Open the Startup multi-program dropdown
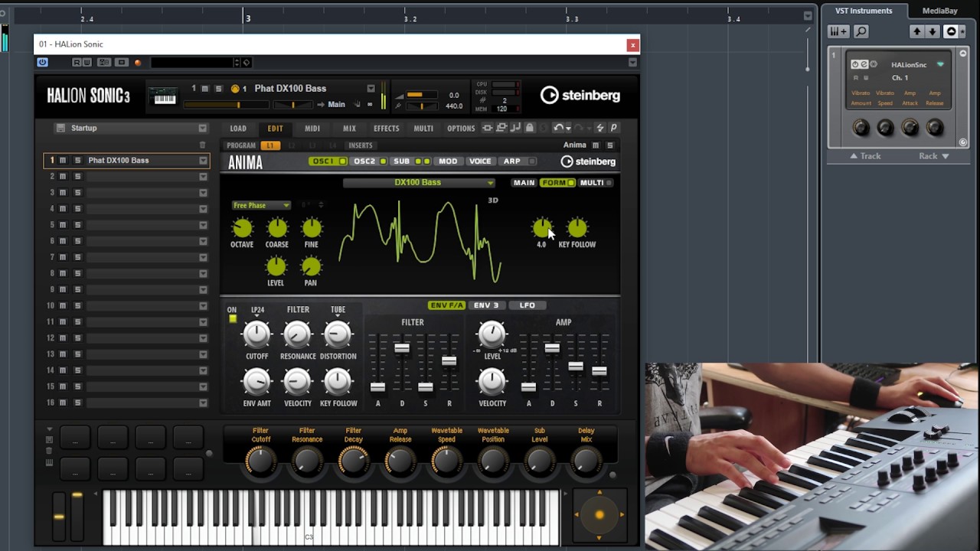The height and width of the screenshot is (551, 980). click(x=202, y=129)
